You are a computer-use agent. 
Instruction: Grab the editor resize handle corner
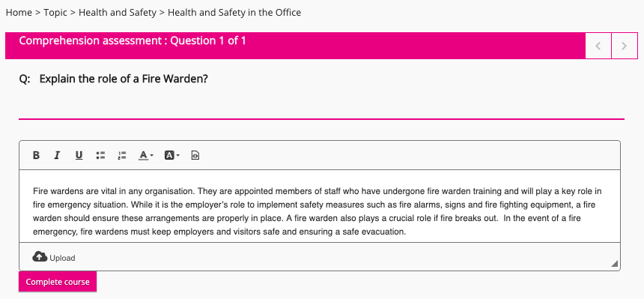coord(615,264)
